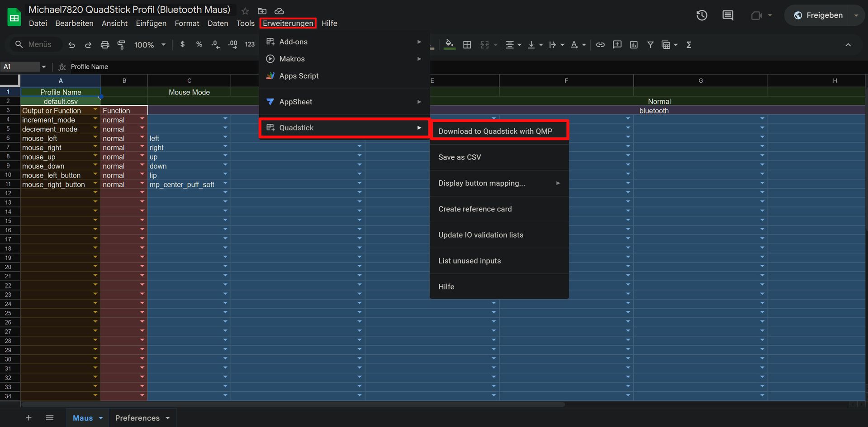Click the functions sigma icon
Viewport: 868px width, 427px height.
(689, 45)
